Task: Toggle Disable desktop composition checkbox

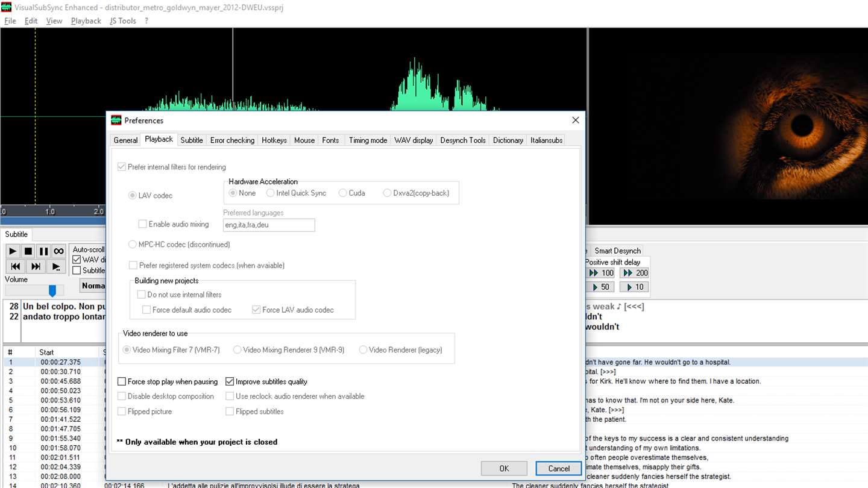Action: (122, 396)
